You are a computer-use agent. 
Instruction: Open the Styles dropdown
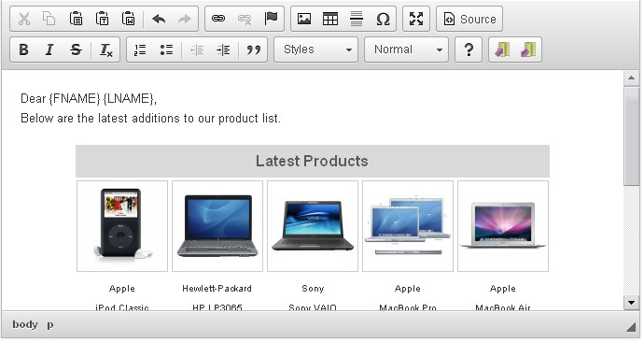click(316, 50)
